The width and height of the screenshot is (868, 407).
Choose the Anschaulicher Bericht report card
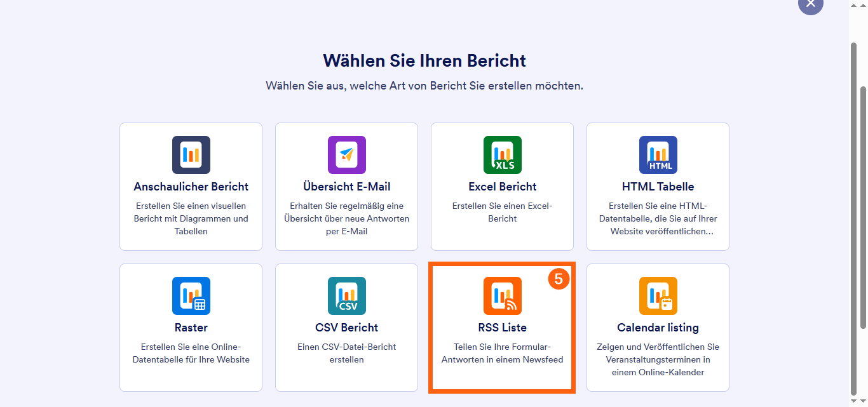(x=191, y=186)
